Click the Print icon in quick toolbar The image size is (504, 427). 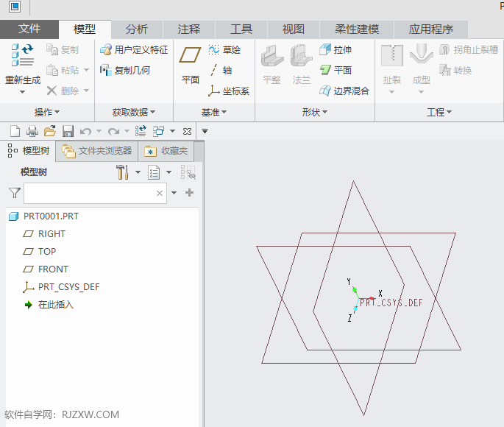pyautogui.click(x=32, y=131)
